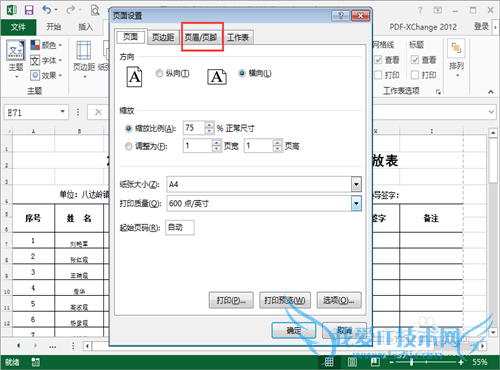Toggle gridlines print (打印) checkbox
The width and height of the screenshot is (500, 370).
click(x=378, y=75)
